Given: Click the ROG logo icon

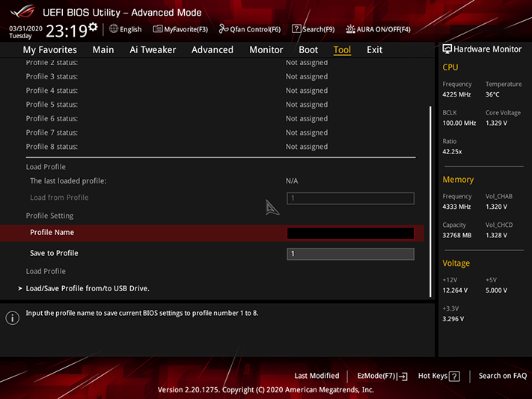Looking at the screenshot, I should [x=22, y=12].
